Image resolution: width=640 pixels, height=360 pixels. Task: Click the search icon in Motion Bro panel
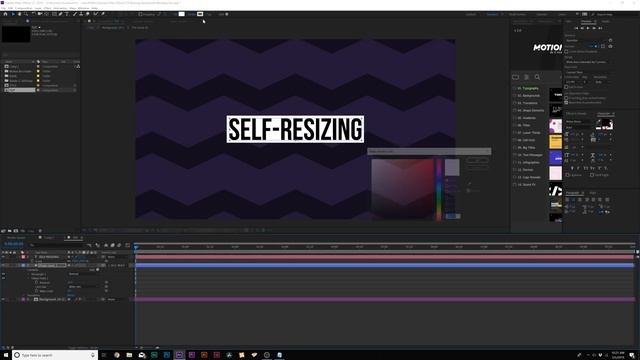tap(537, 77)
